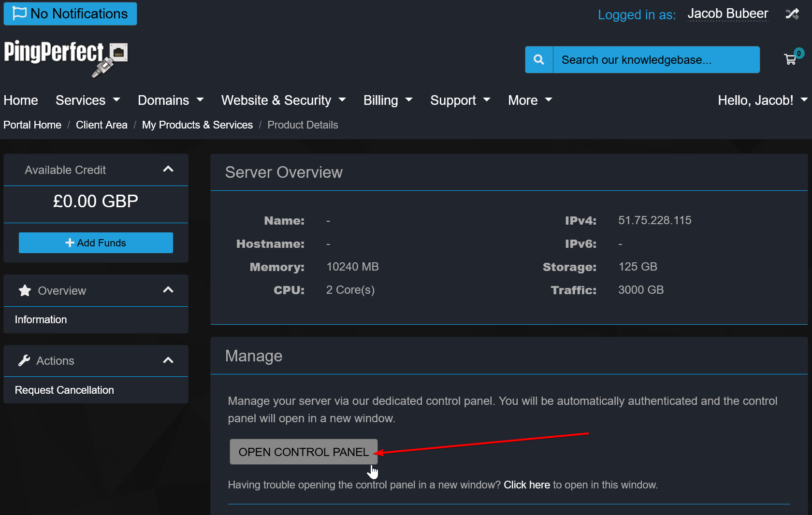812x515 pixels.
Task: Click the shuffle arrows icon beside username
Action: [792, 14]
